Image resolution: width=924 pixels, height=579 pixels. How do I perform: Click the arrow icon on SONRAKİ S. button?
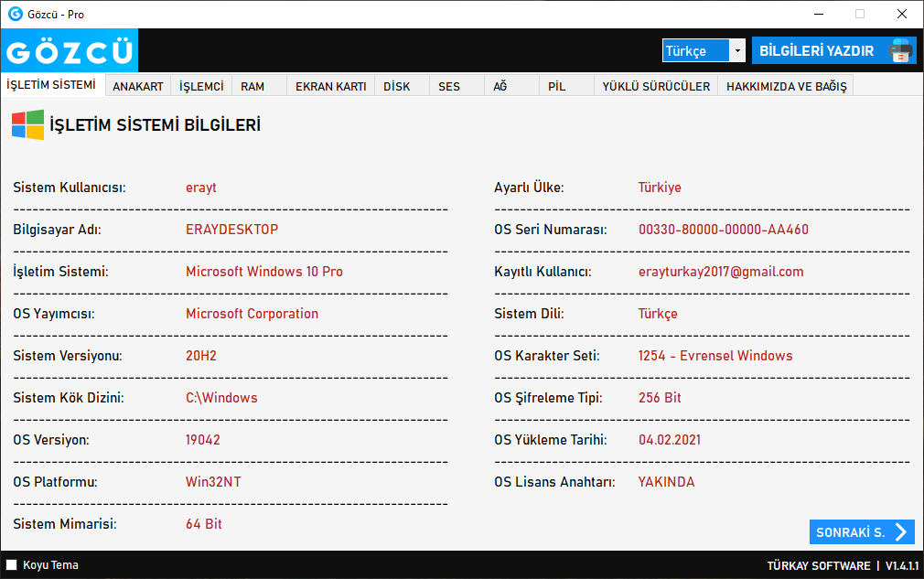coord(901,531)
